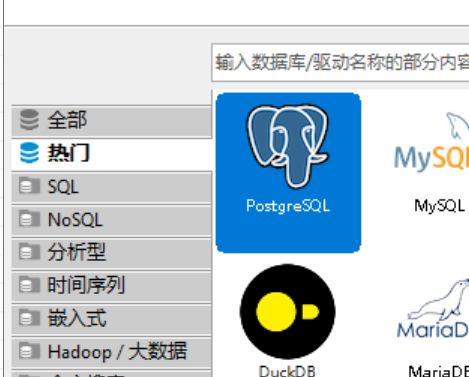Image resolution: width=469 pixels, height=377 pixels.
Task: Select the PostgreSQL database driver
Action: pyautogui.click(x=288, y=173)
